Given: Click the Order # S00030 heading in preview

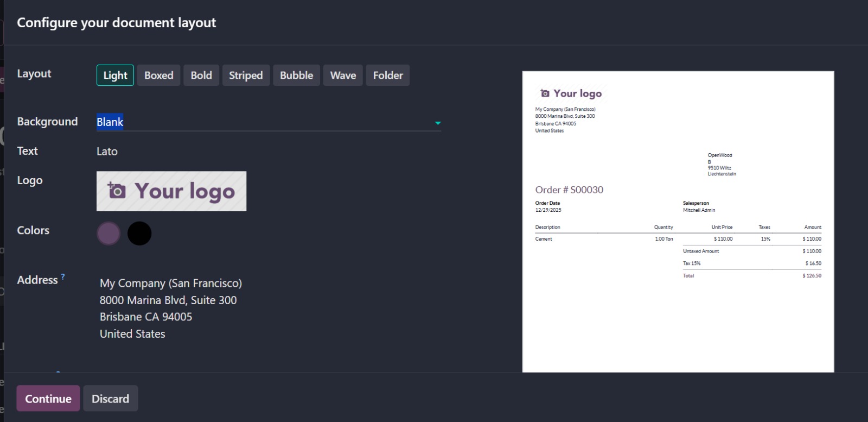Looking at the screenshot, I should pyautogui.click(x=569, y=190).
